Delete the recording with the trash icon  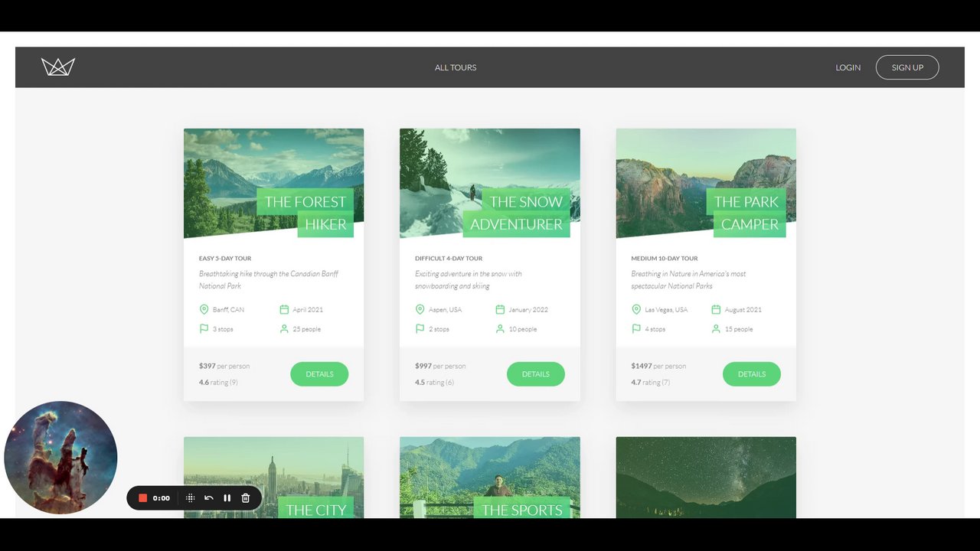tap(246, 497)
